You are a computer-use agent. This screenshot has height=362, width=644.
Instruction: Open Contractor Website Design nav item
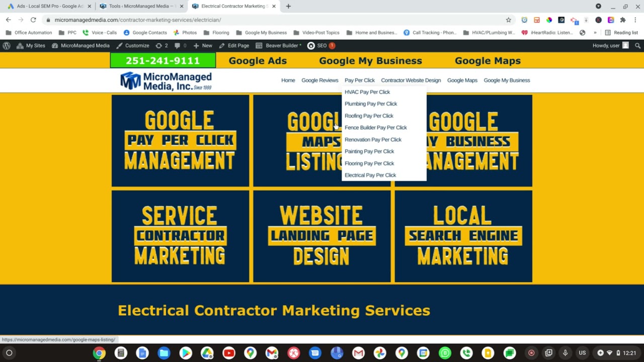click(411, 80)
